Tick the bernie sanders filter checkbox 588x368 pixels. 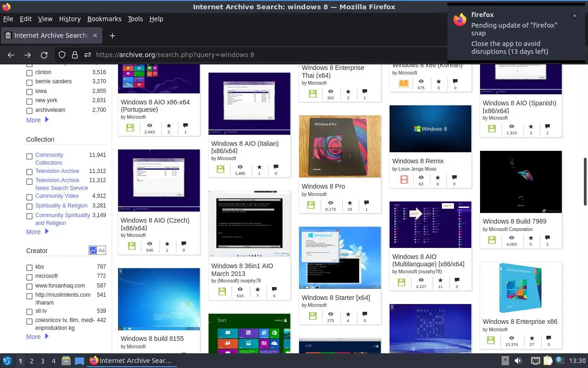(x=29, y=82)
